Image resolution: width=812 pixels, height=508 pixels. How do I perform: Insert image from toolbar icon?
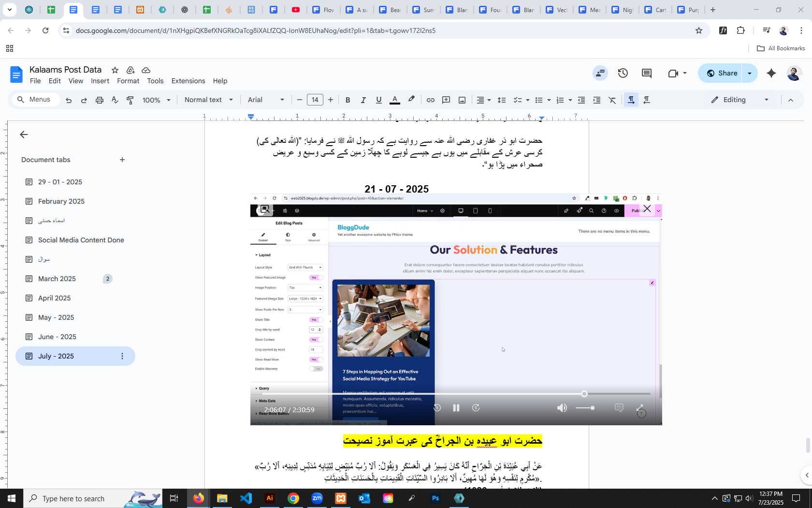(x=462, y=100)
